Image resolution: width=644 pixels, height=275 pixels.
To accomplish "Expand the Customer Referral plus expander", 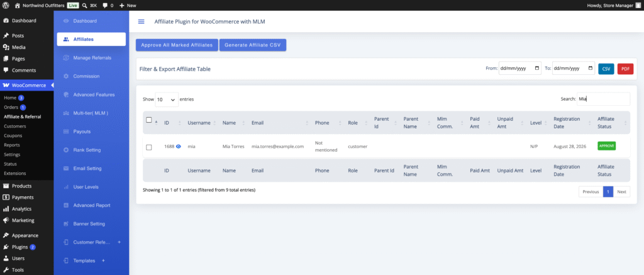I will (119, 242).
